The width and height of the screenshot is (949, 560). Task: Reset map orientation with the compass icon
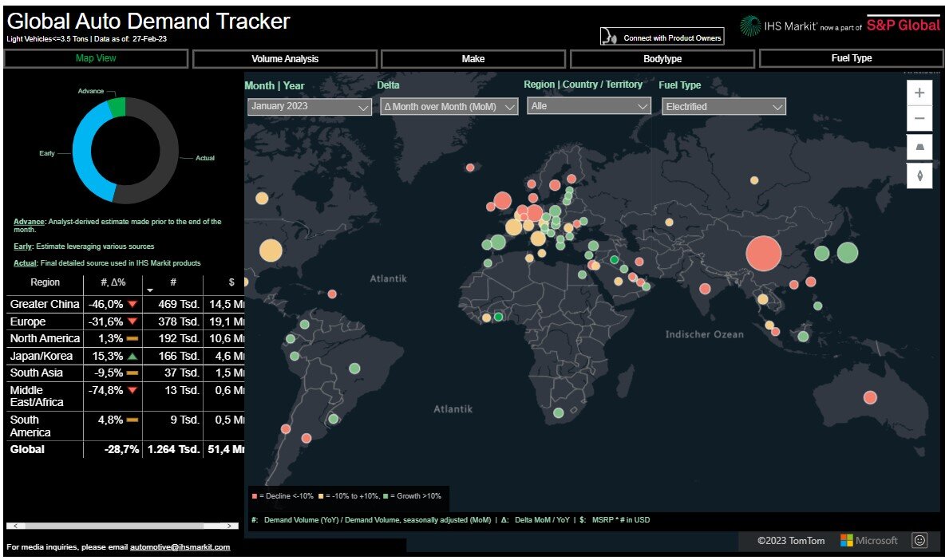point(919,175)
